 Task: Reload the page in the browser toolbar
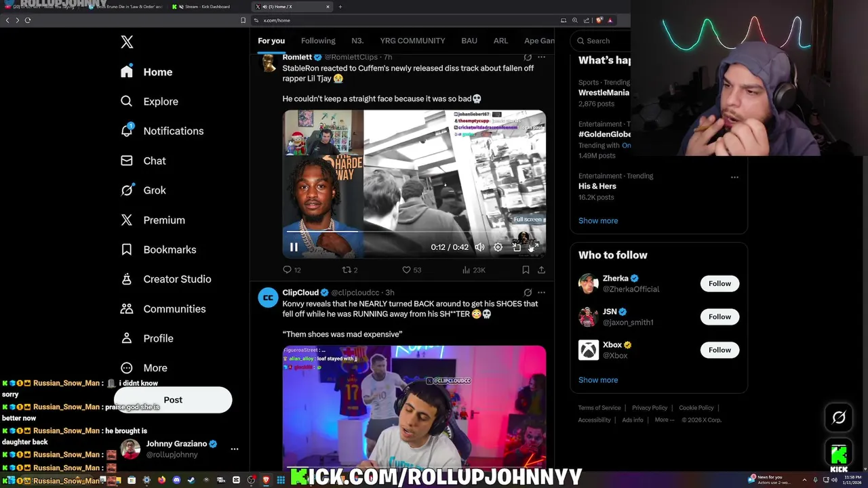[x=28, y=20]
